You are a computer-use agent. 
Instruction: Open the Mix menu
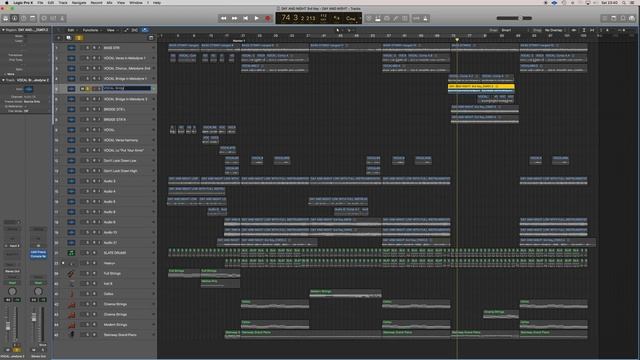(109, 2)
